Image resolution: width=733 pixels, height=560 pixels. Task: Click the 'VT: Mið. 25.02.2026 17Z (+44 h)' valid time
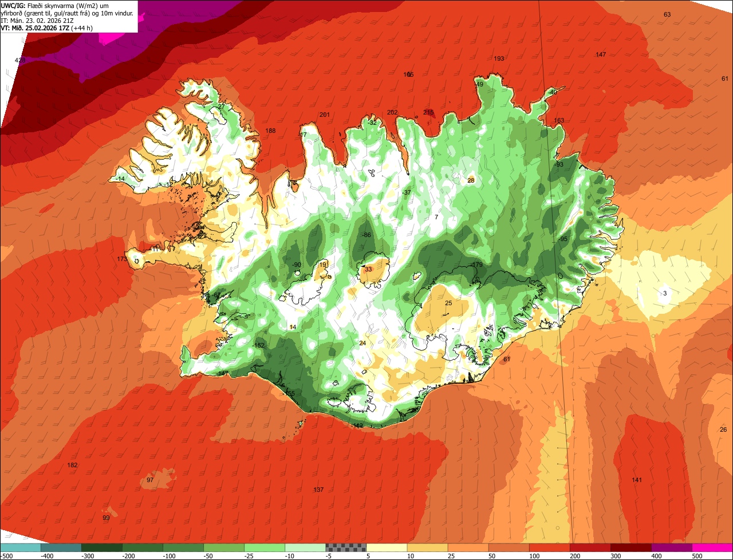click(x=47, y=27)
